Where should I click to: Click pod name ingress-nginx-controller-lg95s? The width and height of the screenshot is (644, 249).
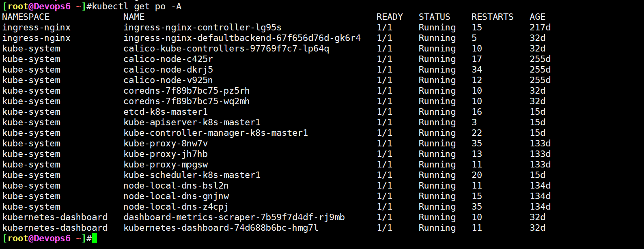202,28
